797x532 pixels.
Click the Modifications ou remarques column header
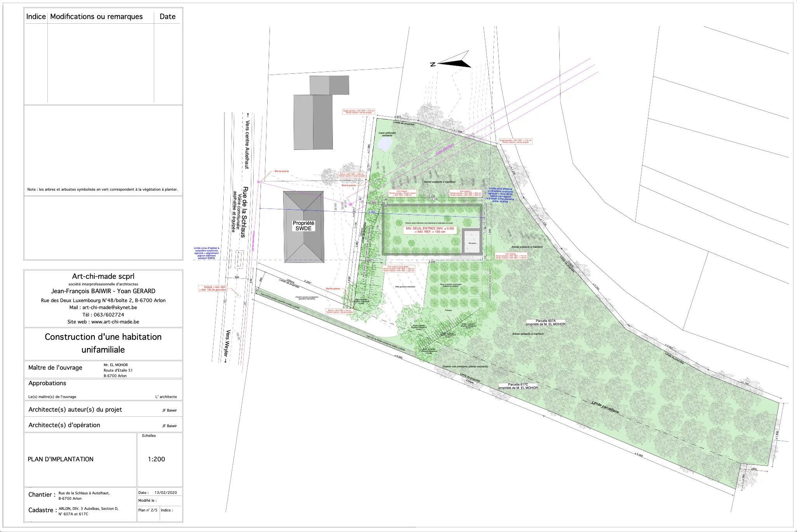click(96, 17)
